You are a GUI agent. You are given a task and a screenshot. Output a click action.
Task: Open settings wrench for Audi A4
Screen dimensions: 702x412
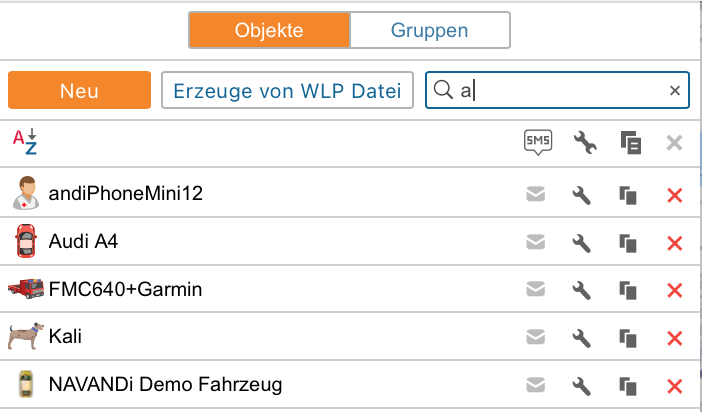coord(582,243)
